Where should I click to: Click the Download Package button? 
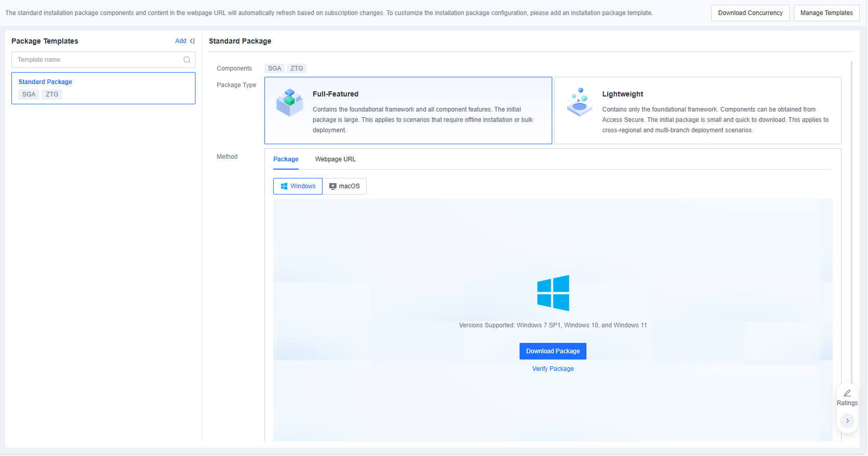pos(553,351)
